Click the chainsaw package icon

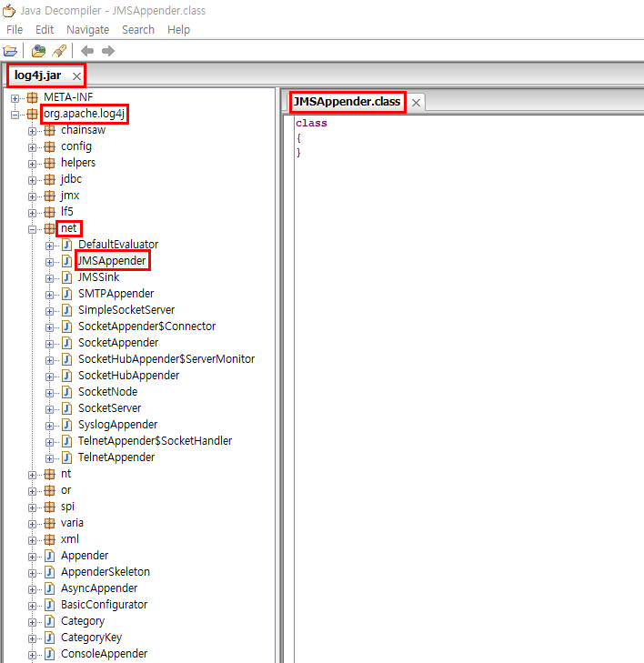pyautogui.click(x=49, y=130)
